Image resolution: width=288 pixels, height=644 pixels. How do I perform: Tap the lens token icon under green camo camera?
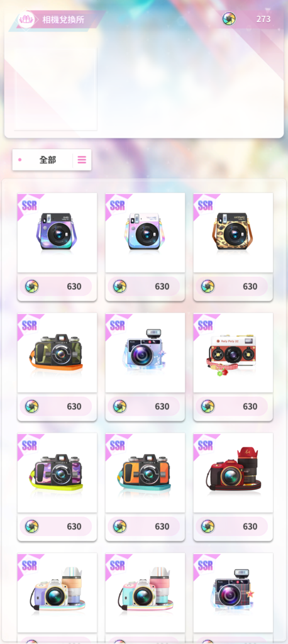click(x=31, y=406)
